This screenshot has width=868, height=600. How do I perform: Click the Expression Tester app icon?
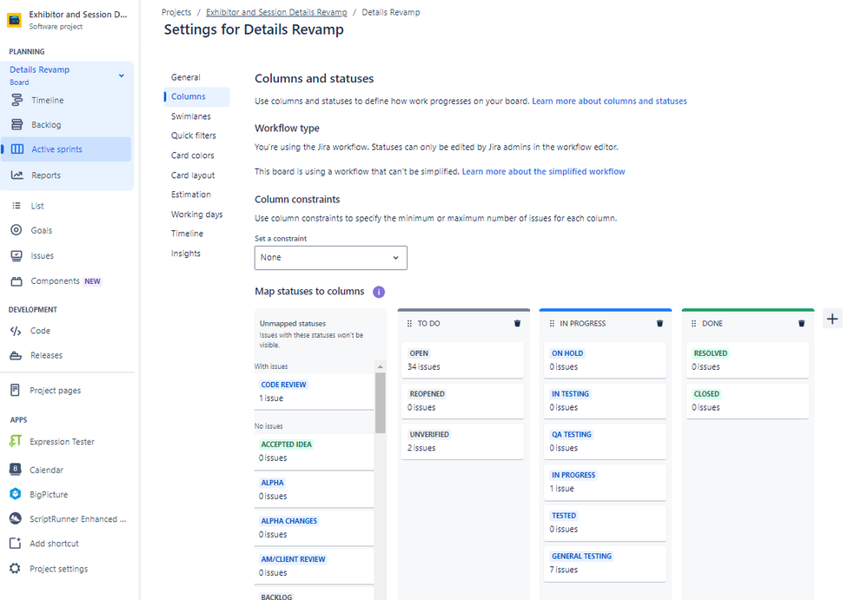pyautogui.click(x=16, y=441)
